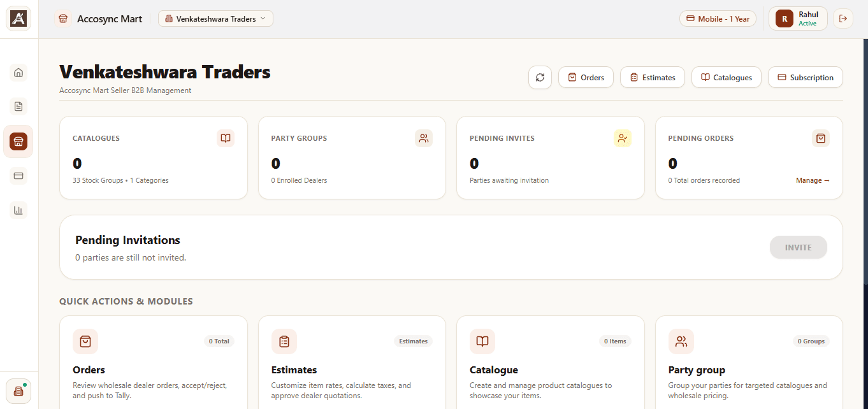Click the 0 Items badge

[x=616, y=341]
